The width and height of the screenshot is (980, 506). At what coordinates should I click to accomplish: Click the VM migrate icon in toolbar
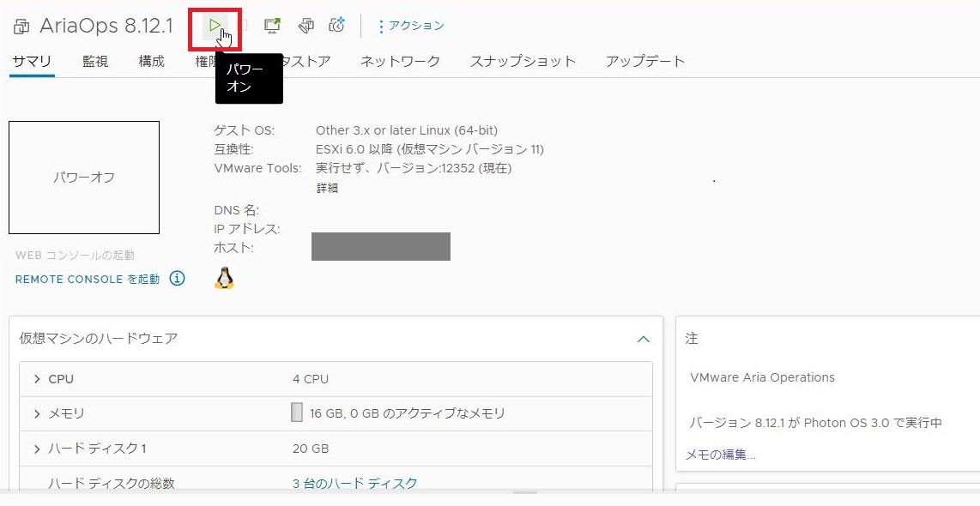[x=306, y=25]
